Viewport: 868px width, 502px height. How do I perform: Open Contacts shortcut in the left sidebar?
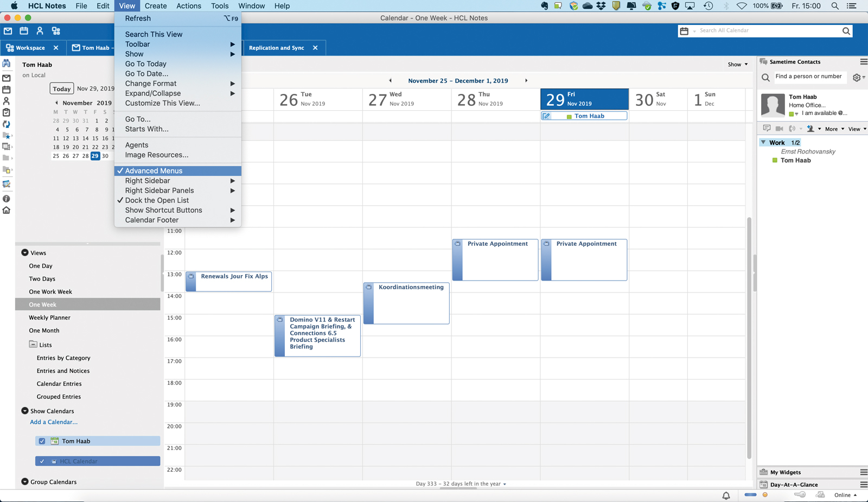7,101
